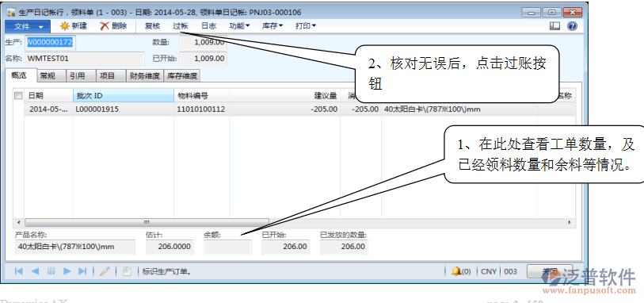Go to next record arrow
Image resolution: width=644 pixels, height=303 pixels.
tap(67, 271)
